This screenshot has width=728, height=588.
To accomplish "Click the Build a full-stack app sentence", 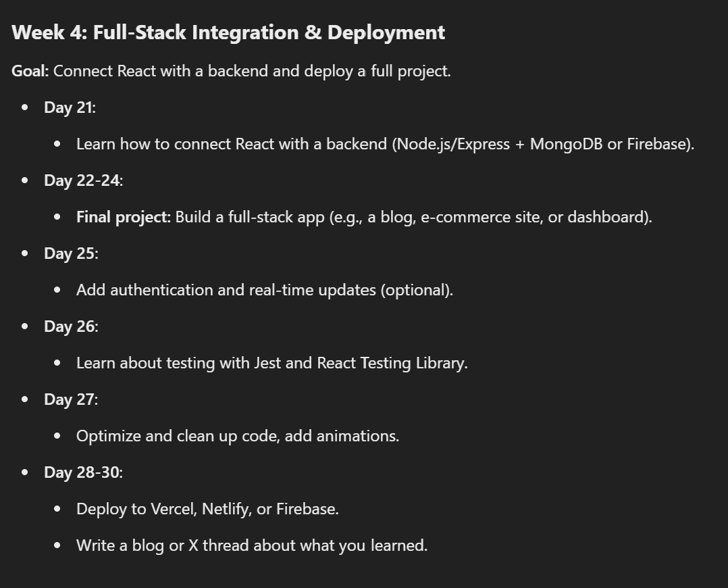I will [414, 217].
